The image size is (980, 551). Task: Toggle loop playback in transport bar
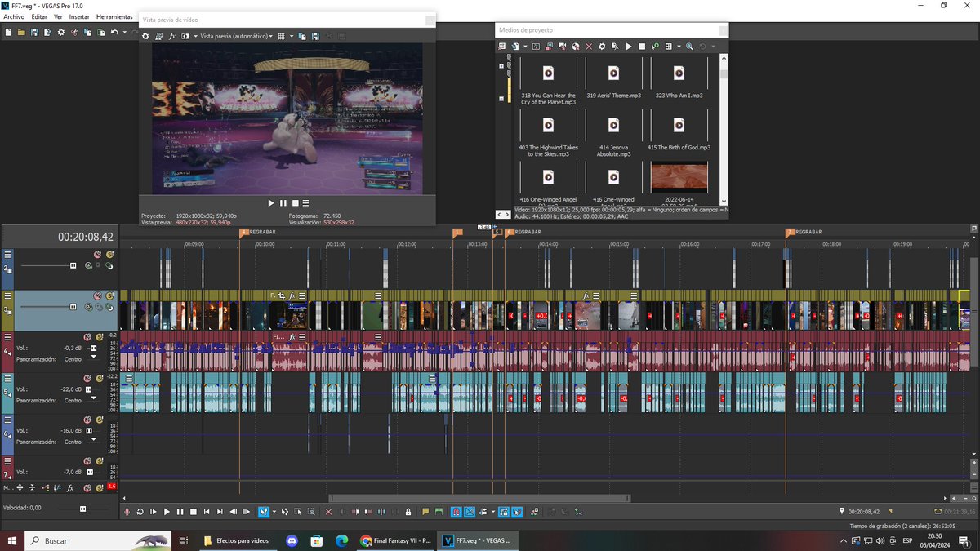pos(140,512)
